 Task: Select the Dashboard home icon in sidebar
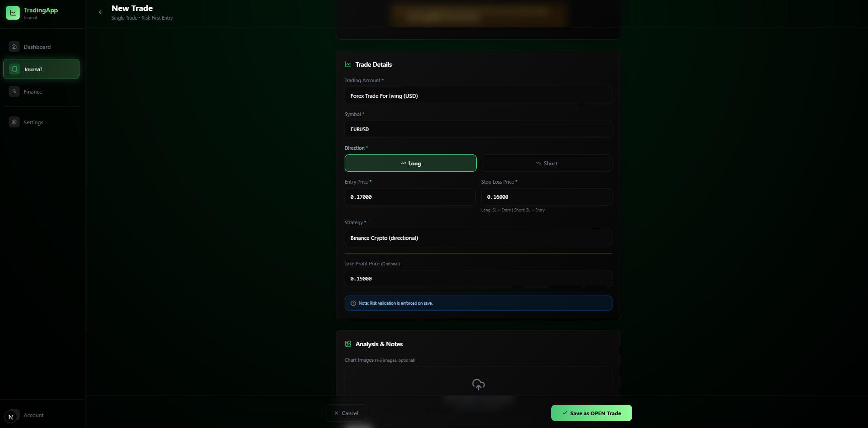tap(14, 46)
